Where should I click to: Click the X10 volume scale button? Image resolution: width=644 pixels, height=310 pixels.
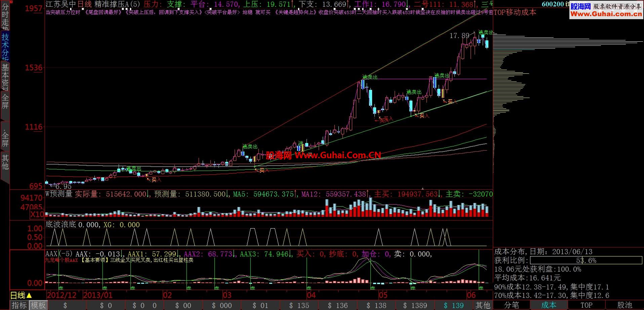[37, 214]
